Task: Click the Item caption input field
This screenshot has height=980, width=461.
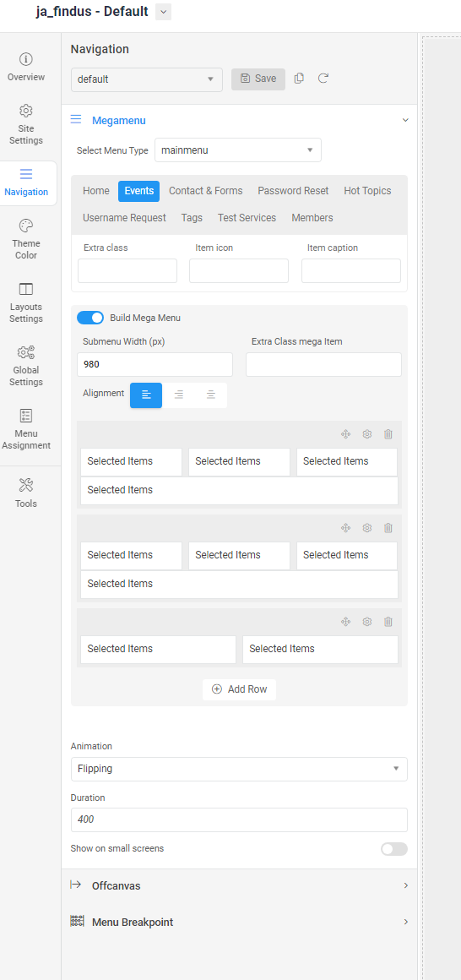Action: coord(351,270)
